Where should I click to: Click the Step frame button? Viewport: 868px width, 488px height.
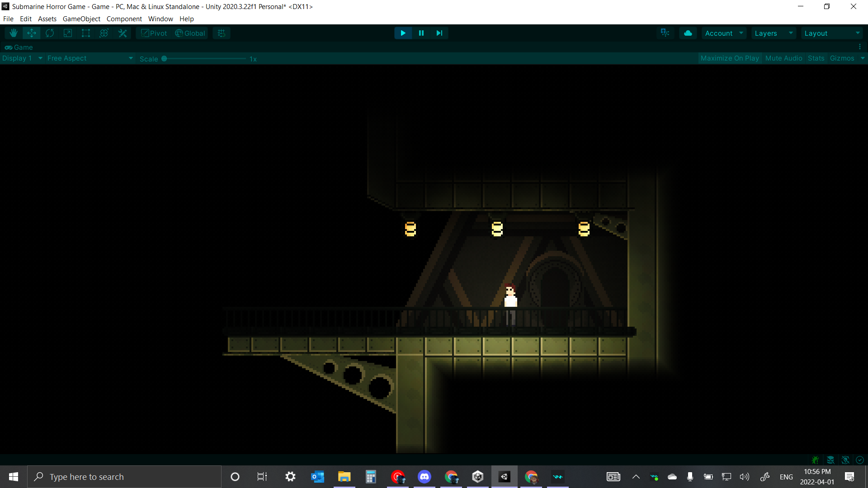tap(439, 33)
